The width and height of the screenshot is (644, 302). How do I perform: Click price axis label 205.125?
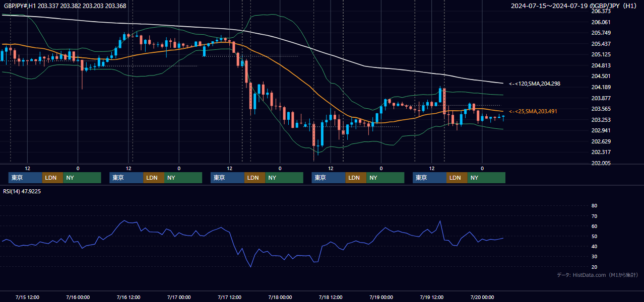click(601, 54)
